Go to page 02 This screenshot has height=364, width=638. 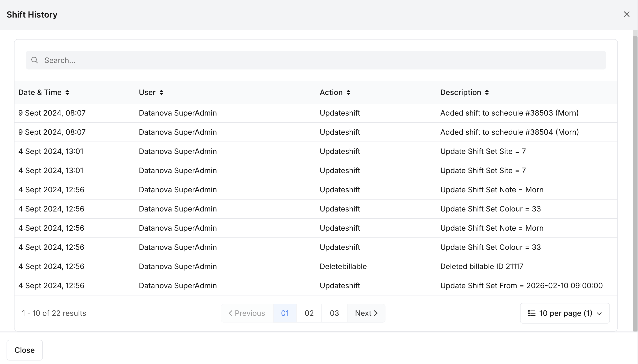point(309,313)
